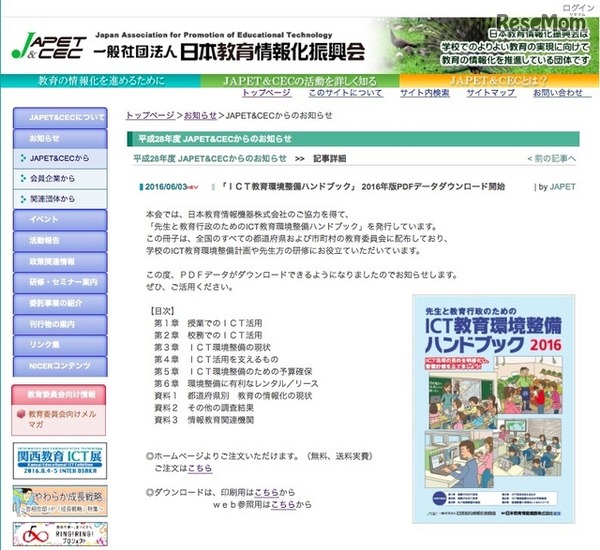Open the RINGRING! プロジェクト banner
This screenshot has height=550, width=600.
[60, 534]
